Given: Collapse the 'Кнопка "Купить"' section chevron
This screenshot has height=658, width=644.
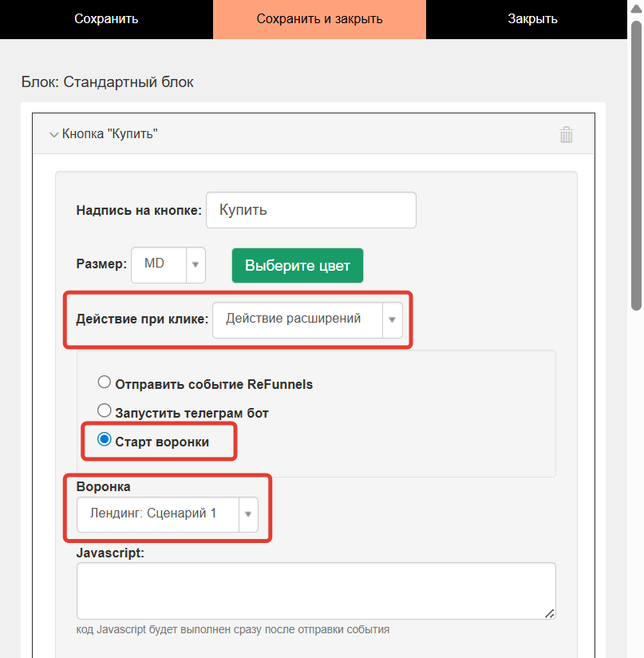Looking at the screenshot, I should coord(53,134).
